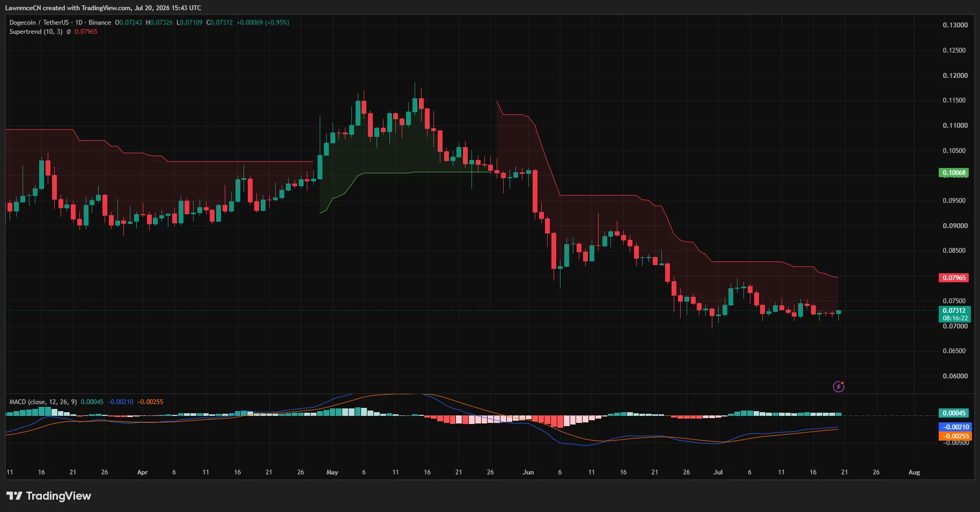Click the open value O0.07243 in legend
980x512 pixels.
[x=129, y=23]
